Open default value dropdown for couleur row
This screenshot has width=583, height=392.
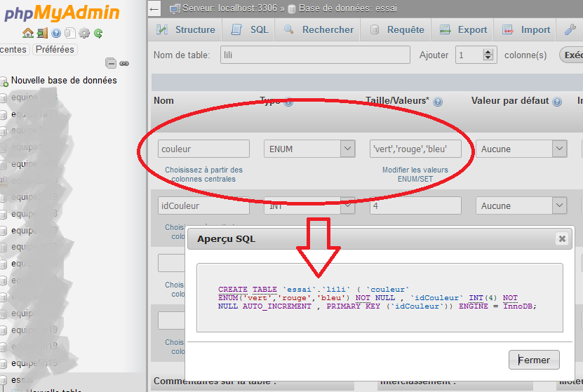[521, 149]
